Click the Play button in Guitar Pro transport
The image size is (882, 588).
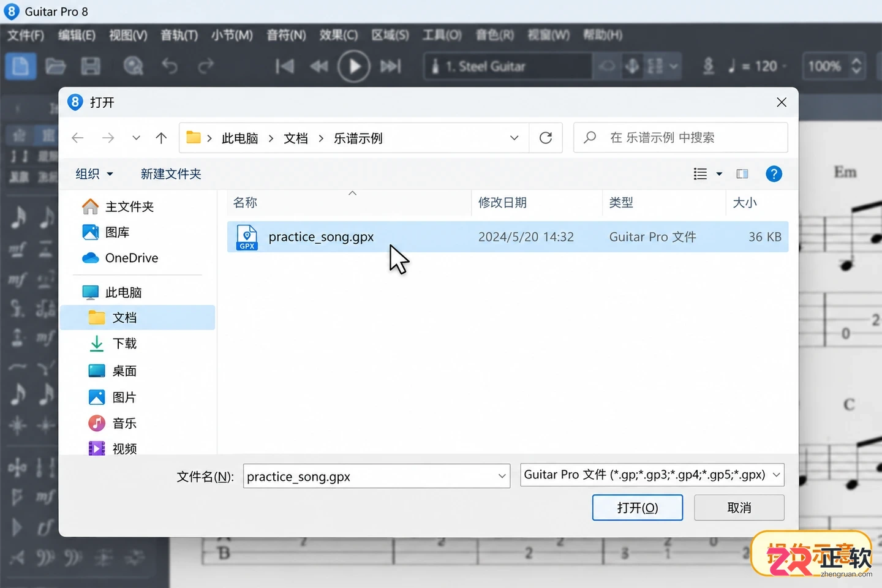click(x=354, y=66)
